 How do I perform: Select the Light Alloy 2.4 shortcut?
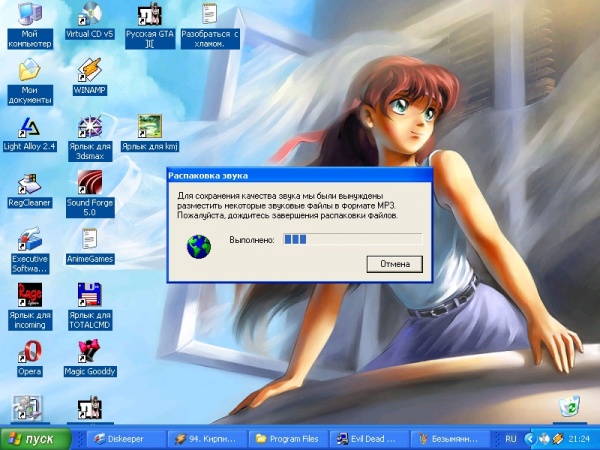pyautogui.click(x=29, y=133)
